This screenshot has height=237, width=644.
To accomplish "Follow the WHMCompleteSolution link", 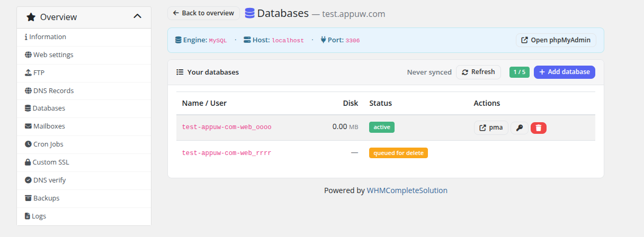I will point(407,190).
